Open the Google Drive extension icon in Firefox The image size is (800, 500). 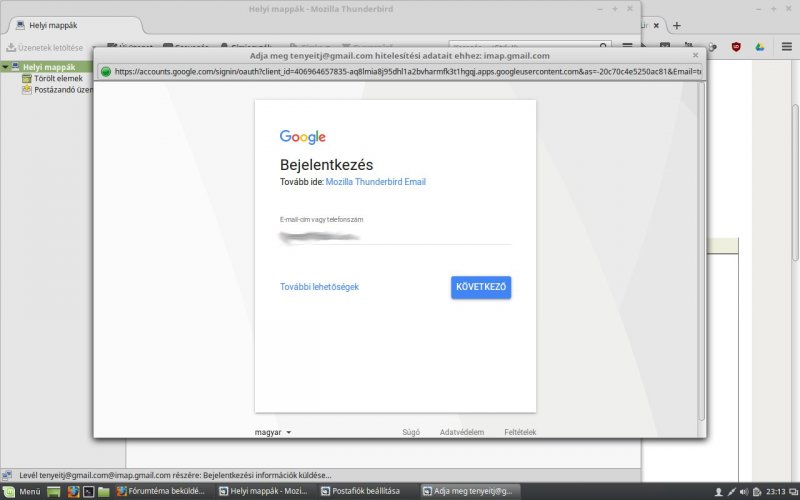click(x=760, y=47)
